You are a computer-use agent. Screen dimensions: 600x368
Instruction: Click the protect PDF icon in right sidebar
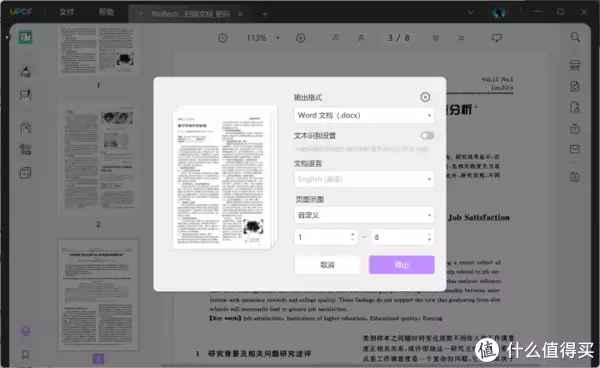(x=575, y=107)
